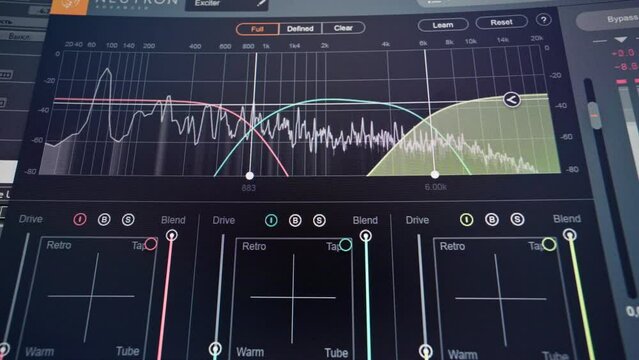The width and height of the screenshot is (639, 360).
Task: Open the Exciter module name field
Action: click(x=227, y=4)
